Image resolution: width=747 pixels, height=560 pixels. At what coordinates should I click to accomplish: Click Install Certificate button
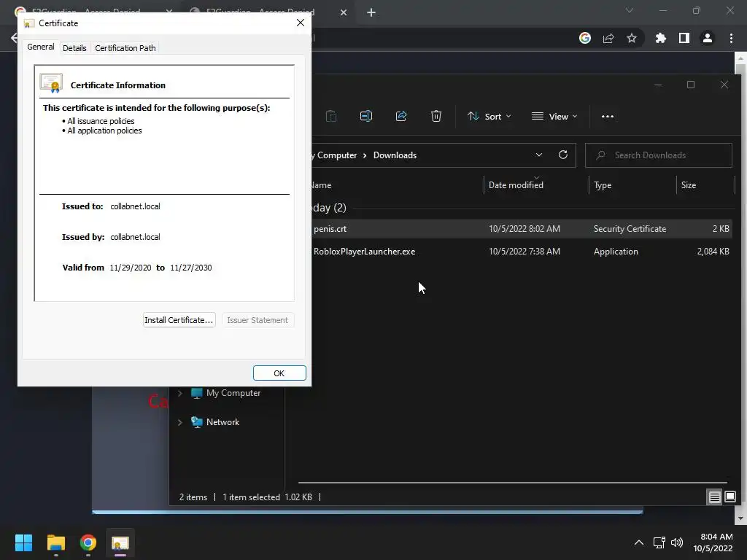coord(179,320)
